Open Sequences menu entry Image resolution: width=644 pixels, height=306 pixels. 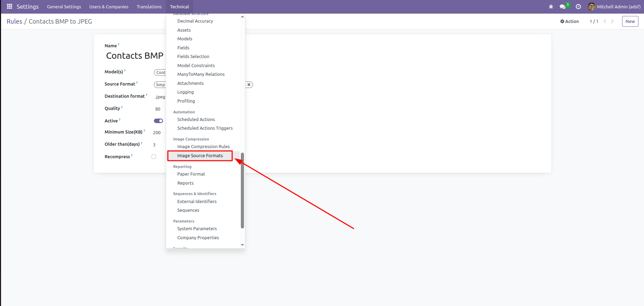[188, 210]
